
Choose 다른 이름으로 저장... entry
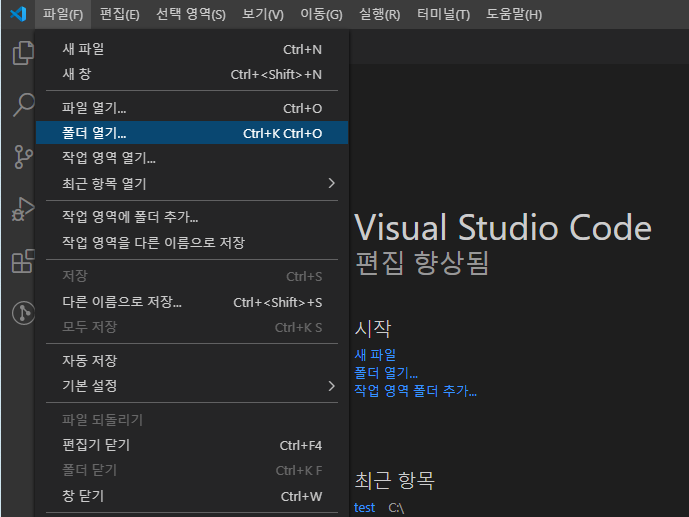click(192, 302)
